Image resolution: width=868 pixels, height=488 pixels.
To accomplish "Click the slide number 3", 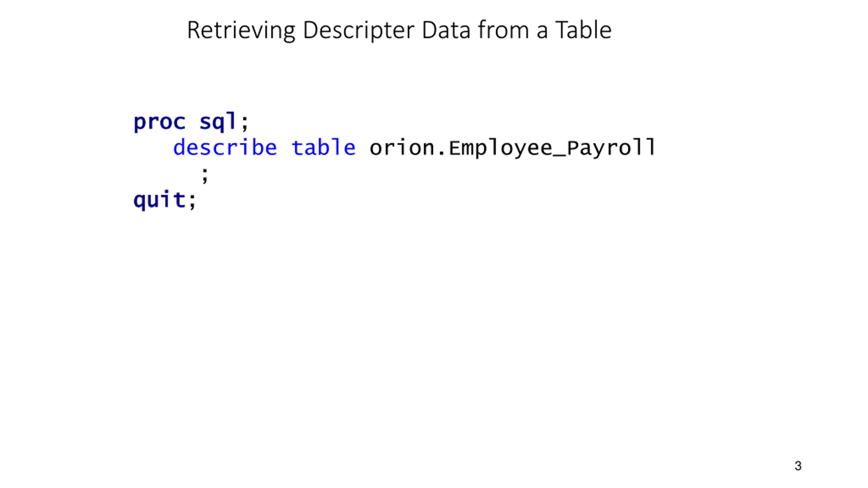I will pyautogui.click(x=798, y=466).
